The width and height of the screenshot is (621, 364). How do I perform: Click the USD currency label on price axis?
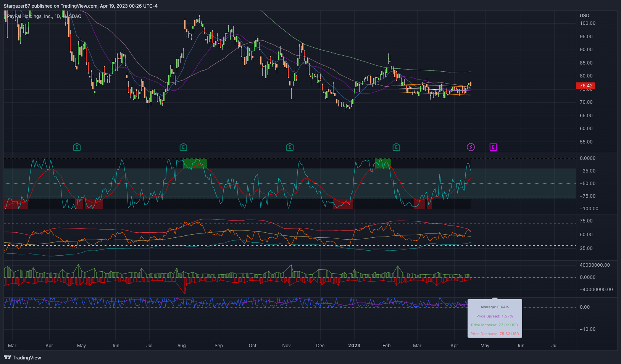point(584,16)
